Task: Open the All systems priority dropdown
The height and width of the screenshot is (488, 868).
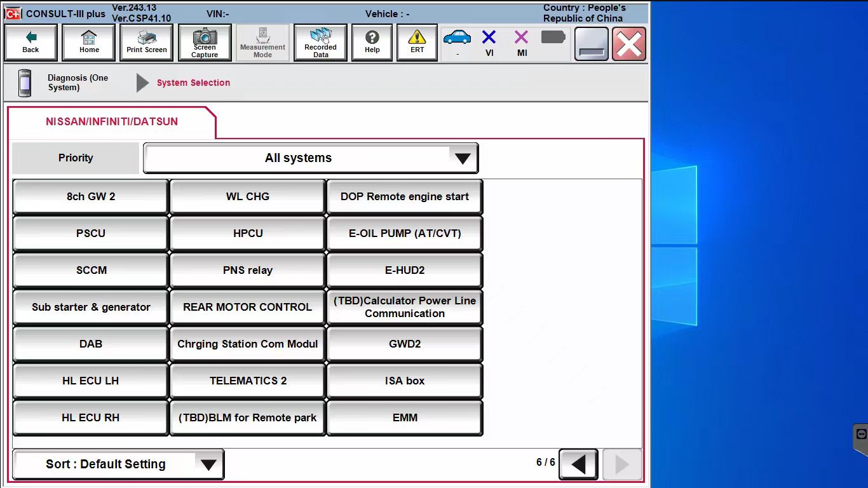Action: click(311, 158)
